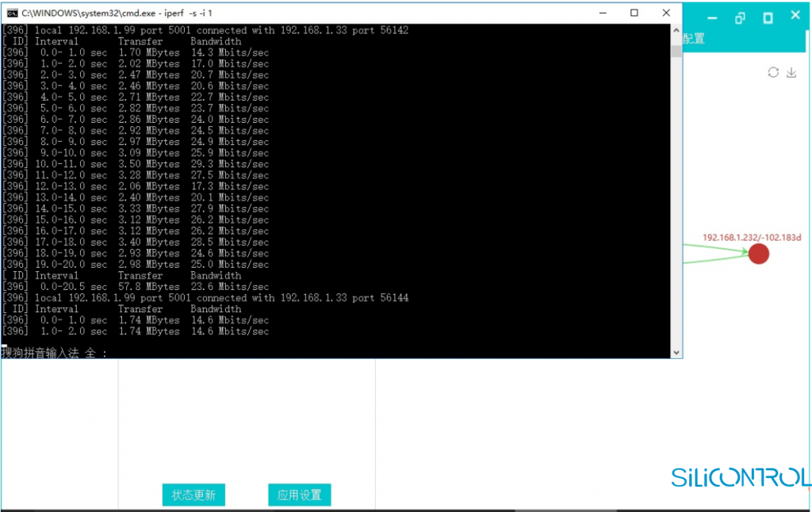This screenshot has height=512, width=812.
Task: Maximize the teal background application window
Action: pos(768,18)
